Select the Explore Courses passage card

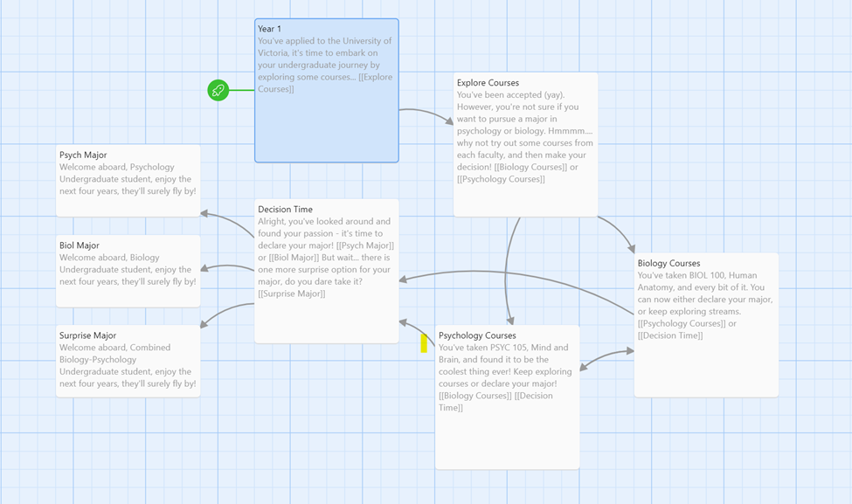click(x=525, y=144)
